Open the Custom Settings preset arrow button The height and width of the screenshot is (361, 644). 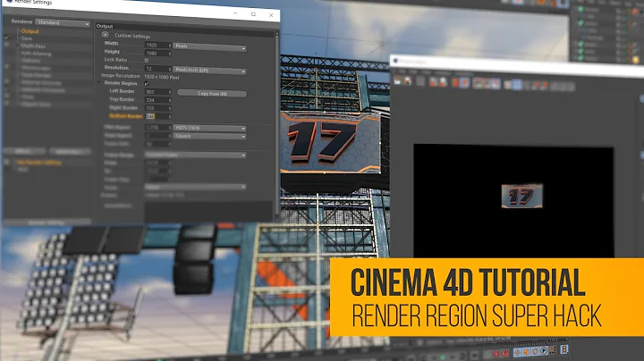pos(106,35)
